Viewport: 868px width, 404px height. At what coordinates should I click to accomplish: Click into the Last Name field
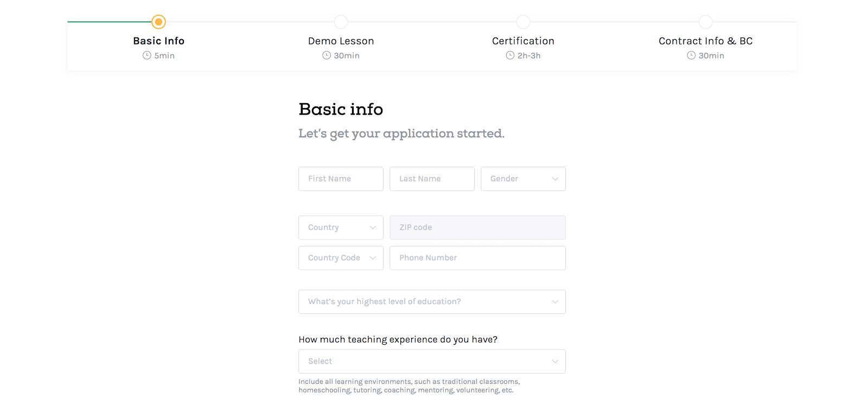pos(432,179)
